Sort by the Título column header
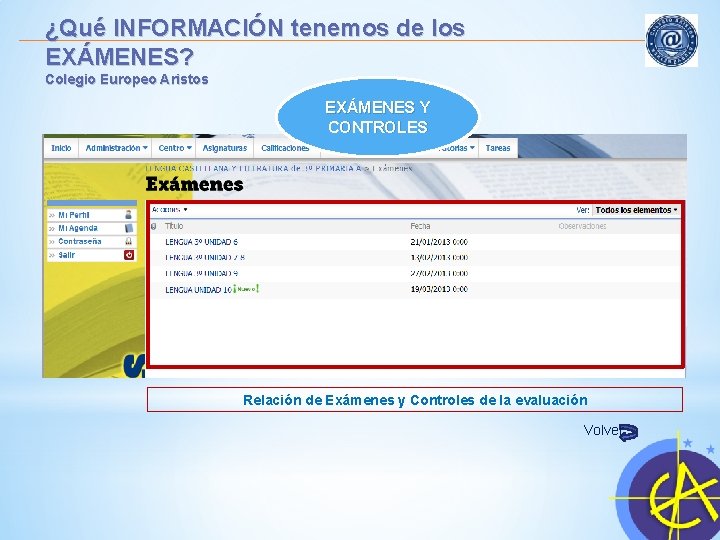 (174, 226)
